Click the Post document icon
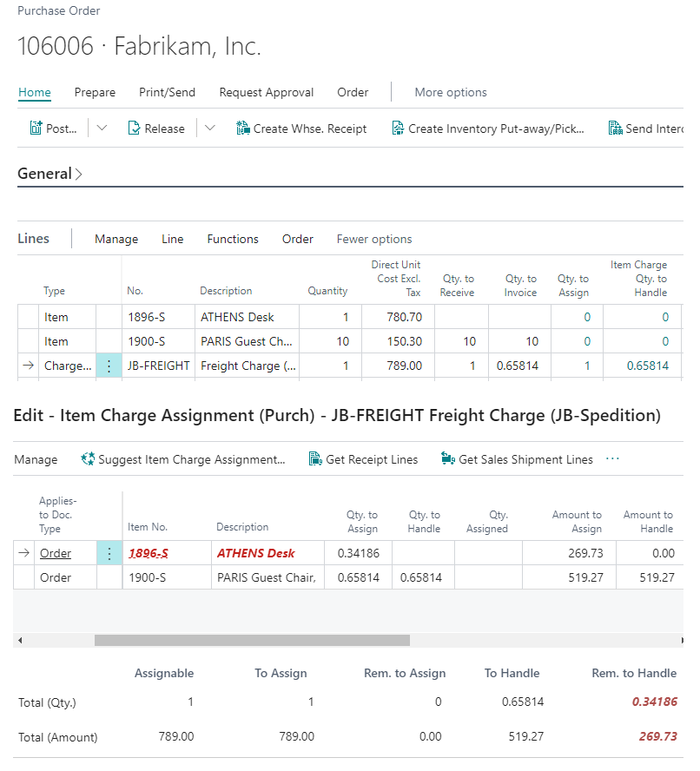 (x=36, y=128)
